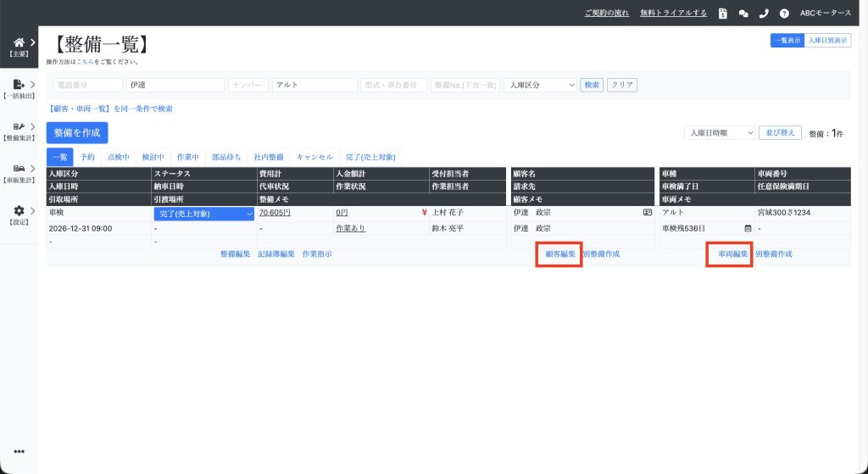
Task: Click the こちら help link
Action: click(x=85, y=62)
